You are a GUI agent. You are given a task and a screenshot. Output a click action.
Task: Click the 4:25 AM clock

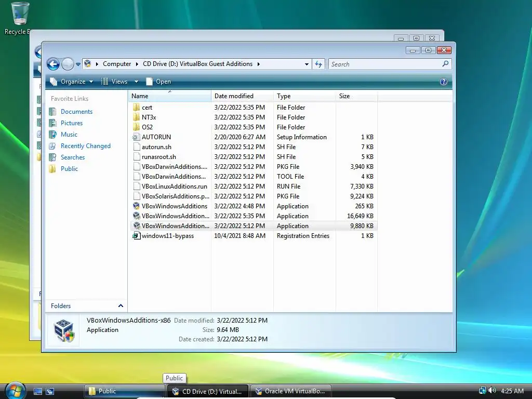[x=512, y=391]
